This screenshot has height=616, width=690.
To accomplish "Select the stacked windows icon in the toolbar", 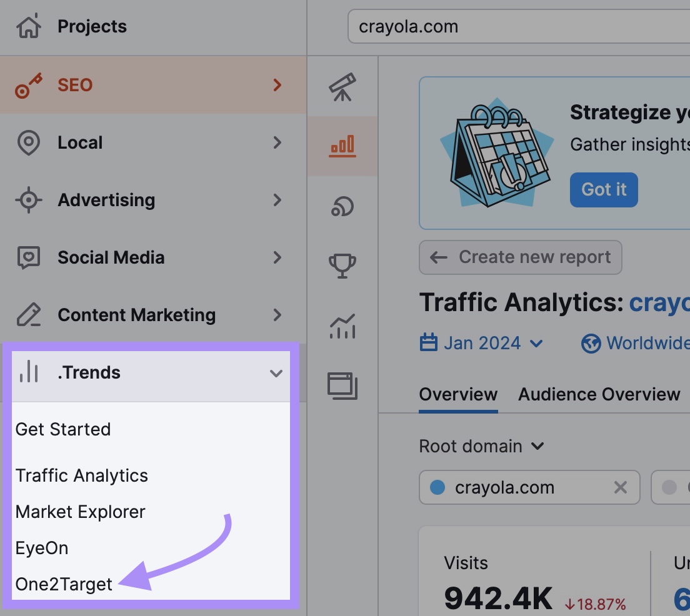I will pos(342,386).
